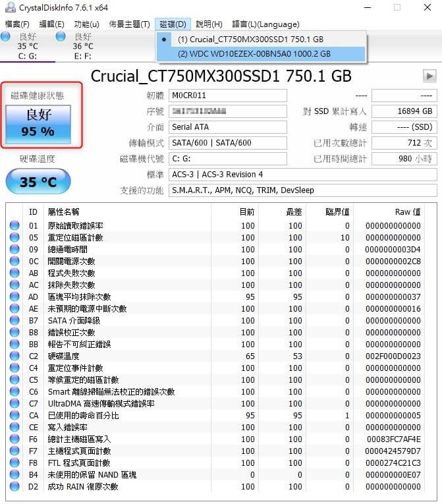Click the status icon for 未使用的保留 NAND 區塊

pyautogui.click(x=14, y=474)
